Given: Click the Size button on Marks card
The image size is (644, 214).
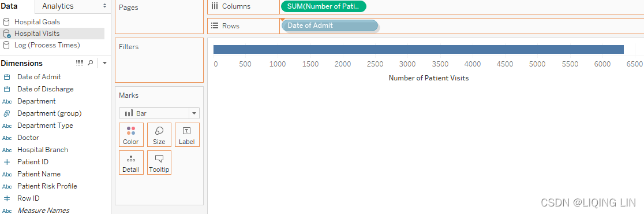Looking at the screenshot, I should [x=159, y=135].
